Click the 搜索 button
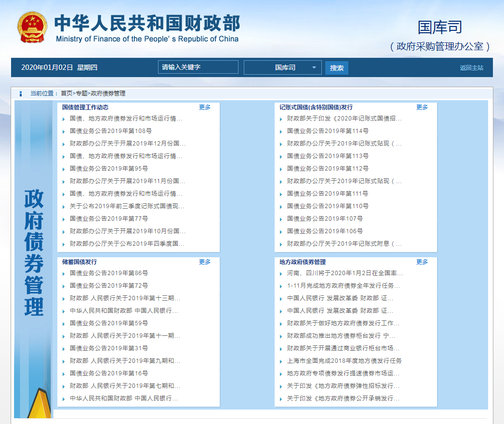The image size is (504, 424). coord(336,68)
